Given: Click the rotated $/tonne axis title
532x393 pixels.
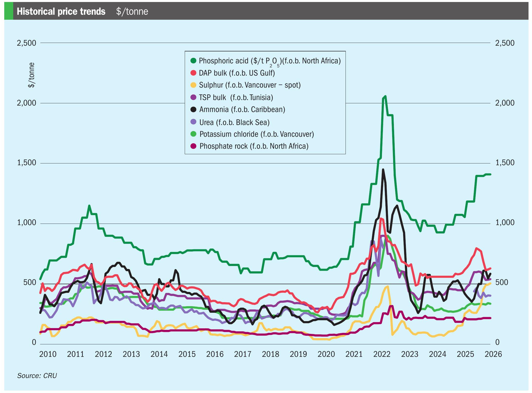Looking at the screenshot, I should [31, 75].
